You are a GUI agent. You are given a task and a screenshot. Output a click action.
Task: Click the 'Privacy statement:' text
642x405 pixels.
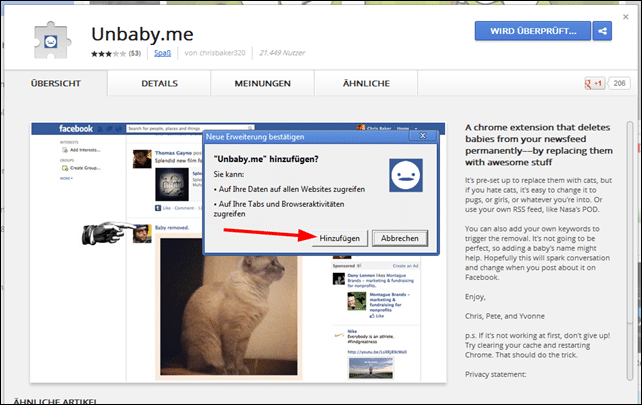coord(495,374)
